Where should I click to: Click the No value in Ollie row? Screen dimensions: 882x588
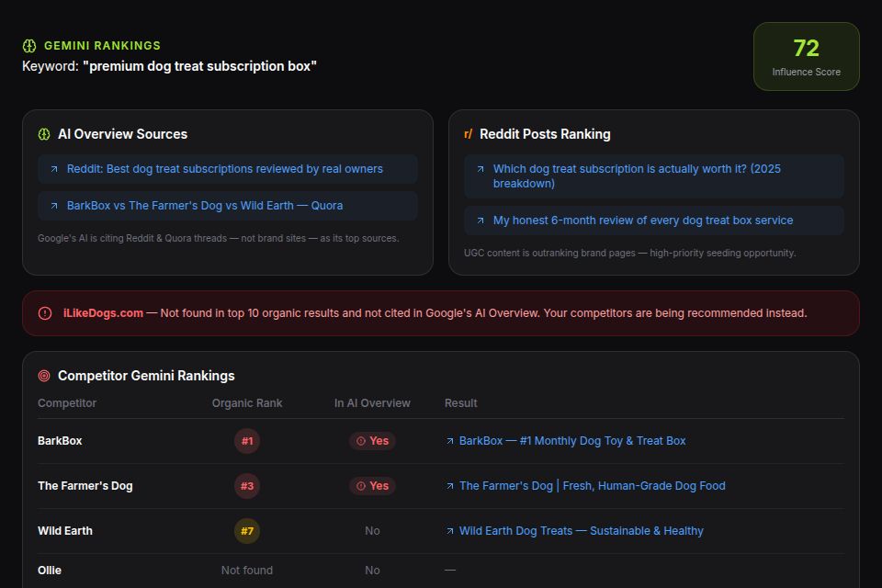click(372, 571)
